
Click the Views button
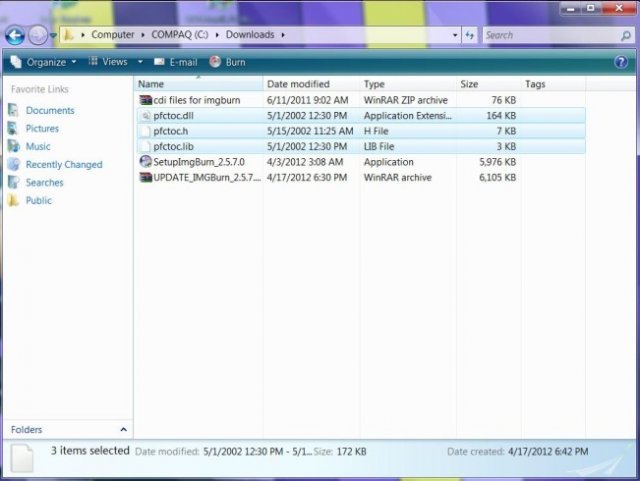pyautogui.click(x=108, y=62)
